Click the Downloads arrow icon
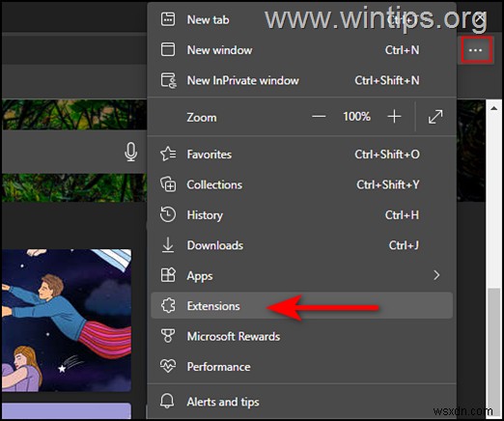Viewport: 504px width, 421px height. 168,245
